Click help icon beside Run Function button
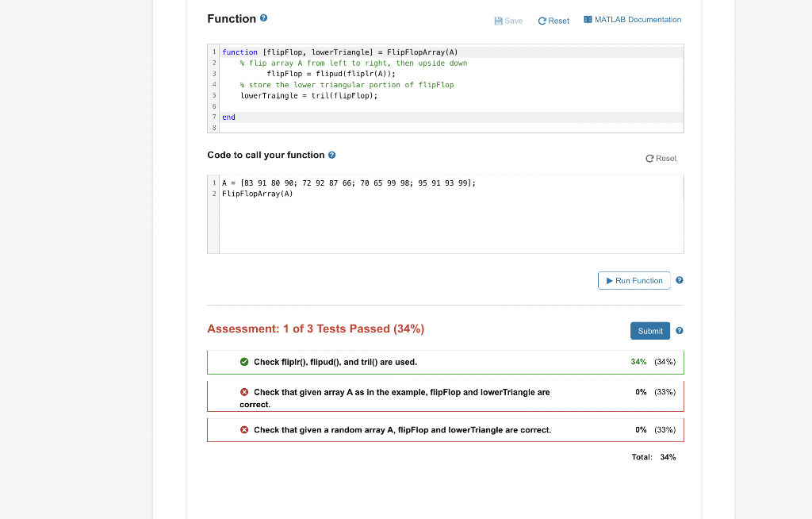812x519 pixels. (680, 280)
